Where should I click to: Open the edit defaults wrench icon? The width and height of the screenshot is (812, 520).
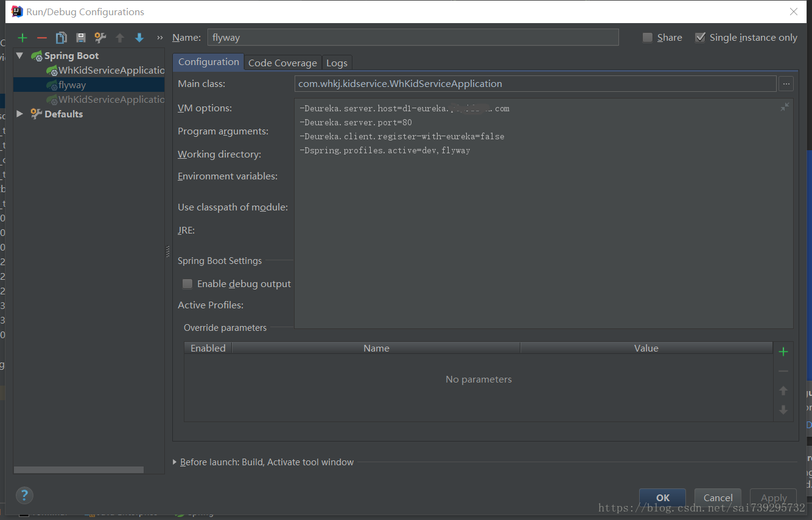pyautogui.click(x=100, y=38)
